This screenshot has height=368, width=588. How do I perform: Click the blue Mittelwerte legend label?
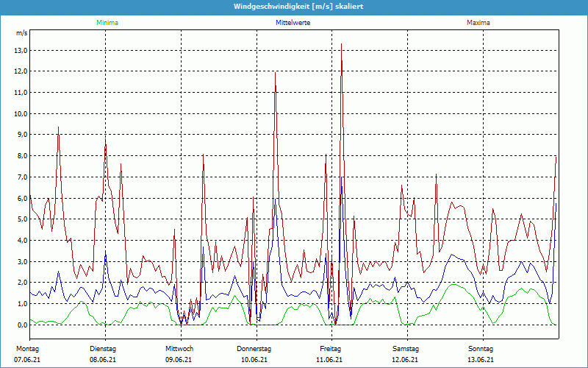(x=293, y=23)
